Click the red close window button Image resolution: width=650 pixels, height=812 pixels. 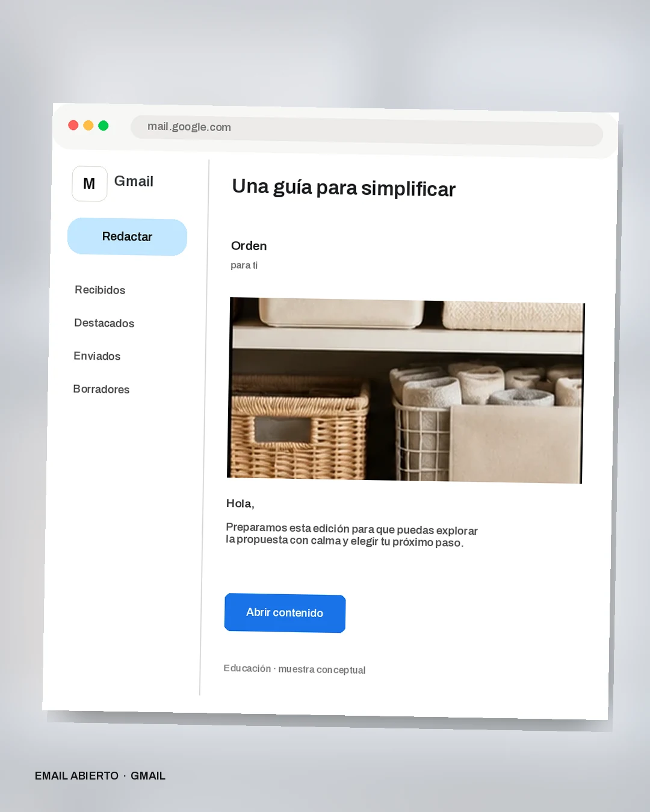coord(73,125)
